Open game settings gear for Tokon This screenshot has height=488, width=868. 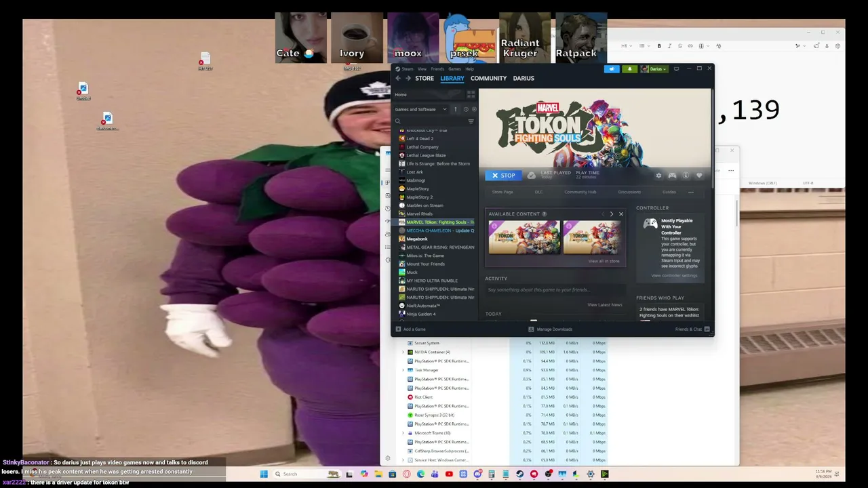pos(658,176)
